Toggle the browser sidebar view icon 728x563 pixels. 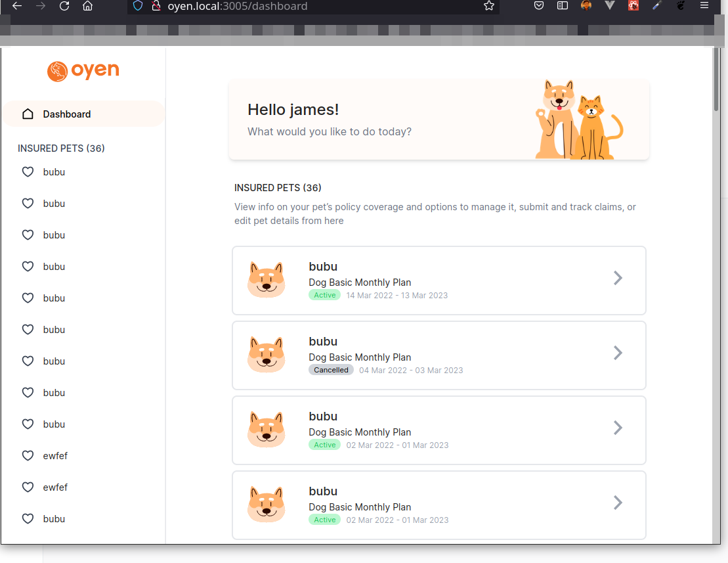(x=563, y=6)
